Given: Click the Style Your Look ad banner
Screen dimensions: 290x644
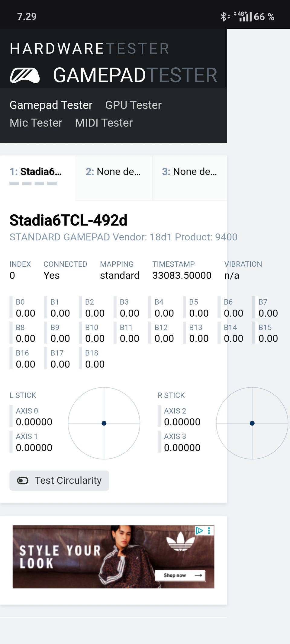Looking at the screenshot, I should click(x=60, y=557).
